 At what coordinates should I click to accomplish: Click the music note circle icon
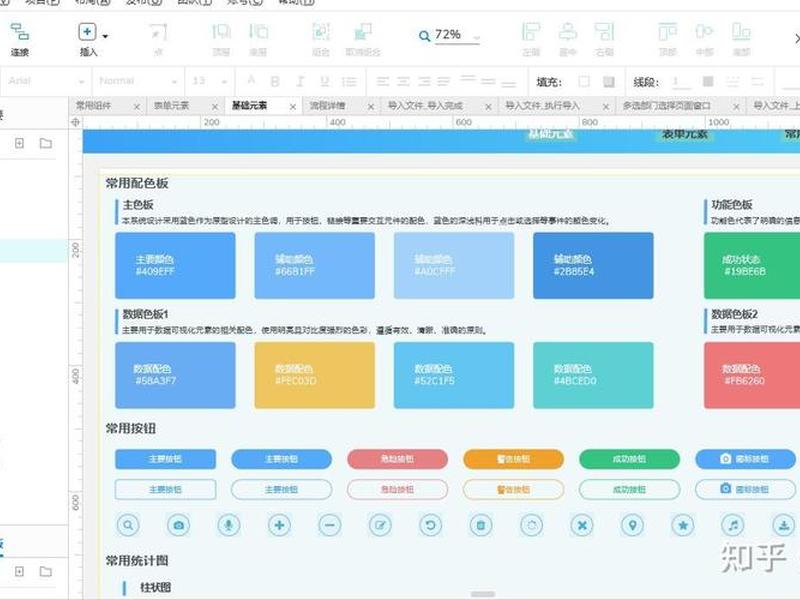point(733,524)
